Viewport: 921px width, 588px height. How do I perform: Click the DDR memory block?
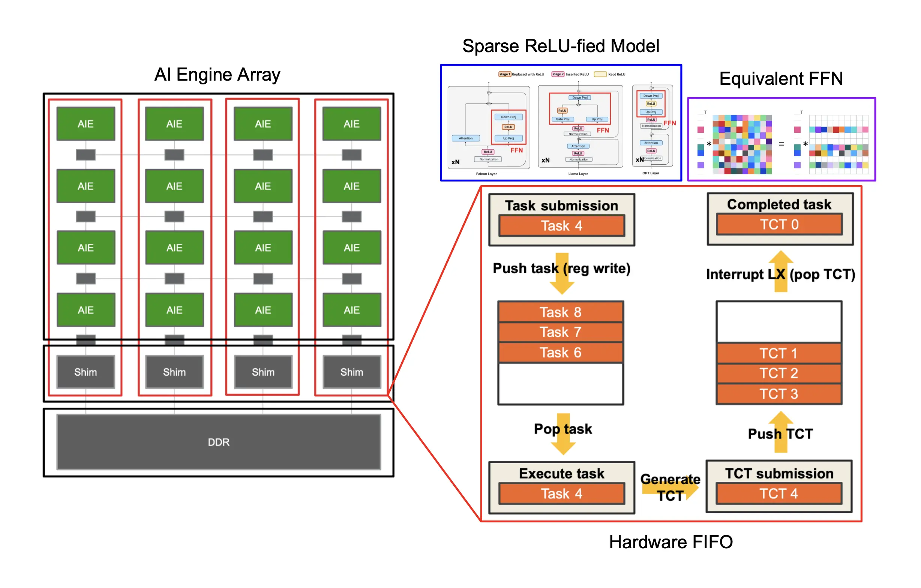tap(218, 442)
